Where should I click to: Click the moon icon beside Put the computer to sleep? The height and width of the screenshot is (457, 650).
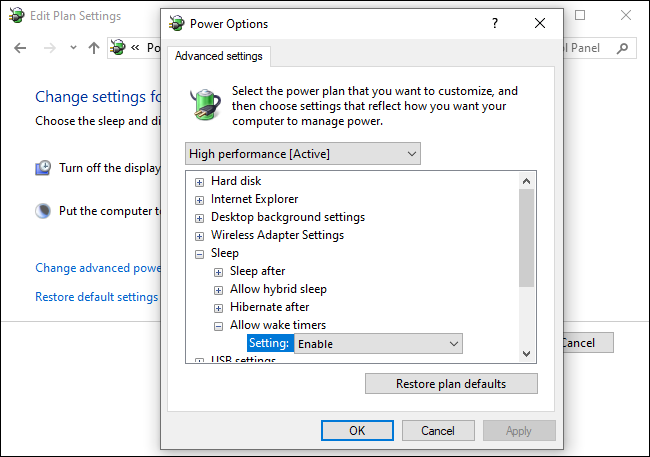pos(43,211)
